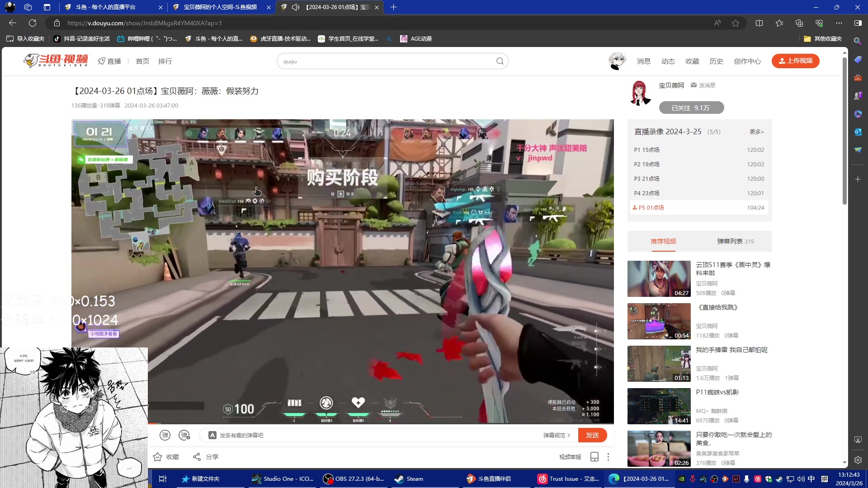Add sidebar app with plus icon
868x488 pixels.
pyautogui.click(x=858, y=179)
